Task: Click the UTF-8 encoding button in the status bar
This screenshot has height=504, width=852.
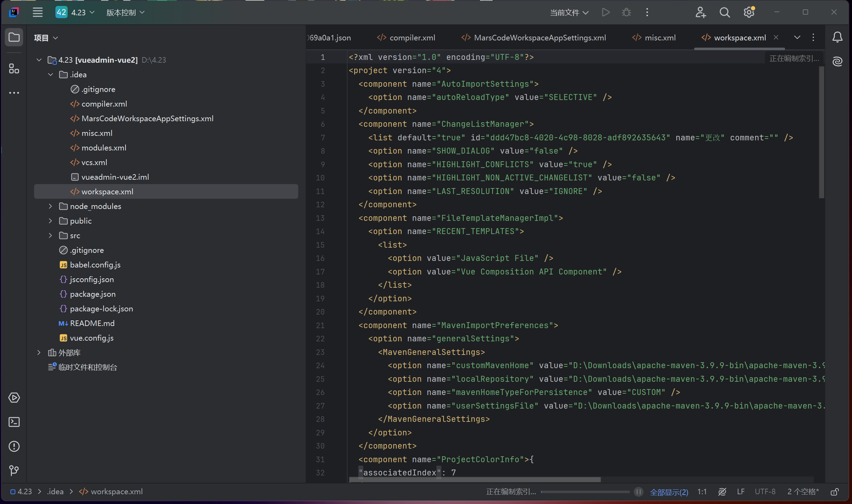Action: coord(765,492)
